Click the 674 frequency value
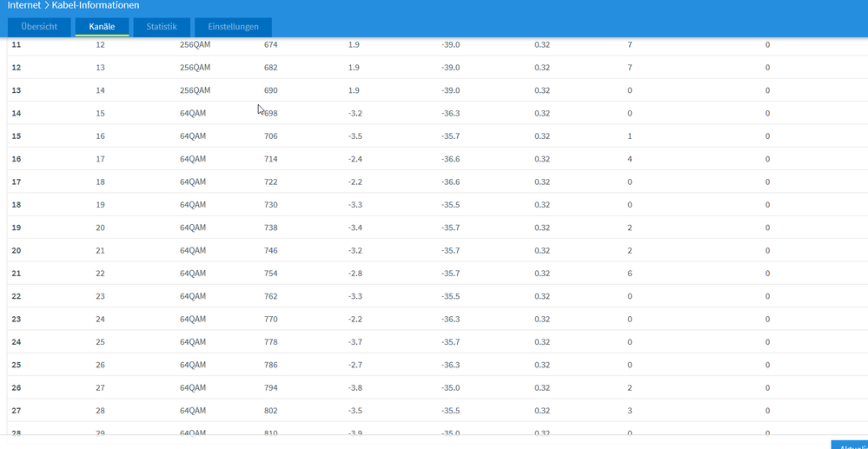The image size is (868, 449). coord(271,45)
